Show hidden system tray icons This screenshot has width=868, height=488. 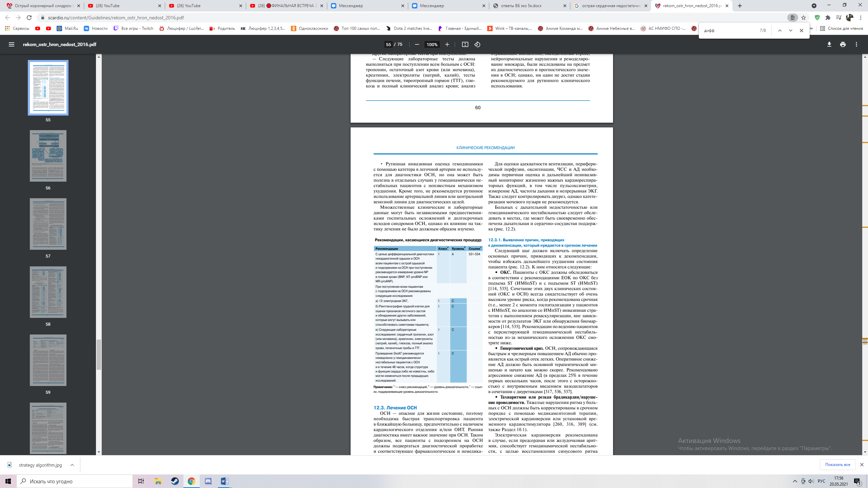pyautogui.click(x=795, y=481)
